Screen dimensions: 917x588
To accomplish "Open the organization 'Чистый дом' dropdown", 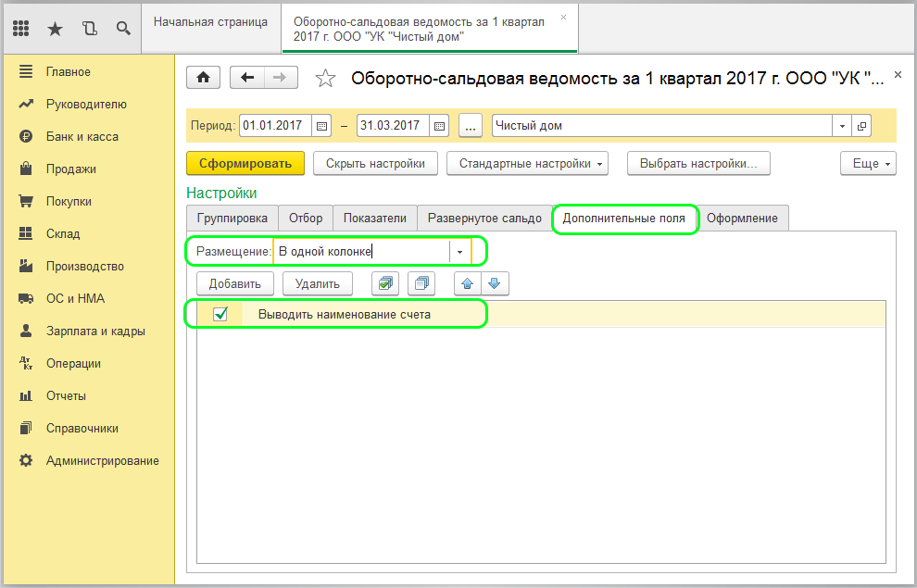I will tap(841, 126).
